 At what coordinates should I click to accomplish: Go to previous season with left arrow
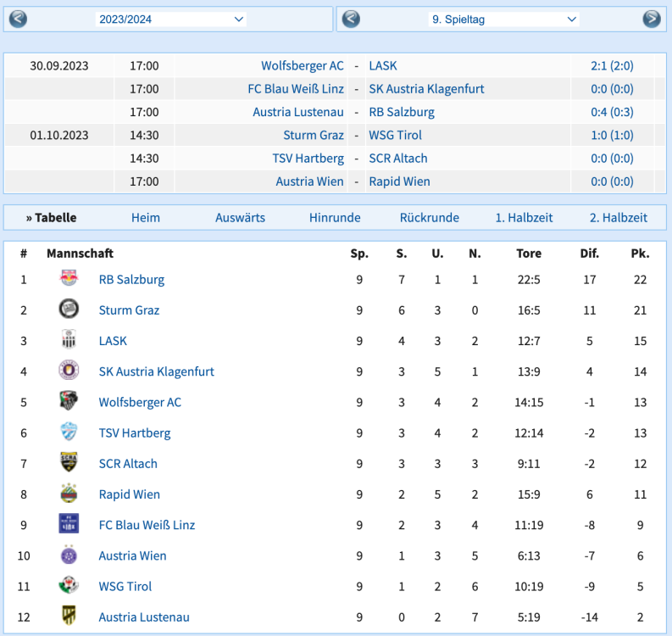[x=17, y=19]
